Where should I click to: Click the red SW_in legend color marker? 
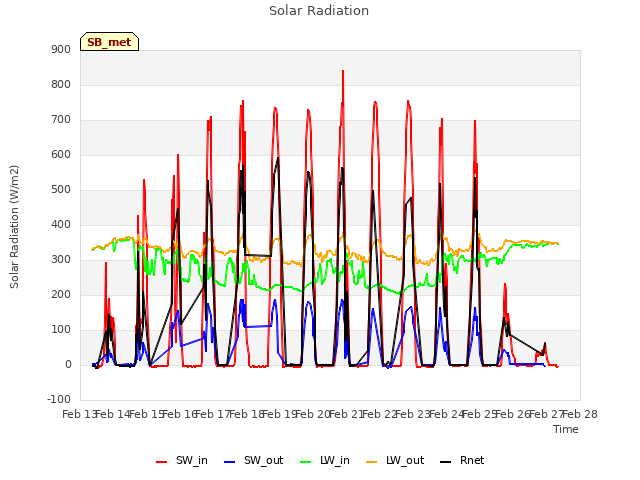pyautogui.click(x=162, y=462)
